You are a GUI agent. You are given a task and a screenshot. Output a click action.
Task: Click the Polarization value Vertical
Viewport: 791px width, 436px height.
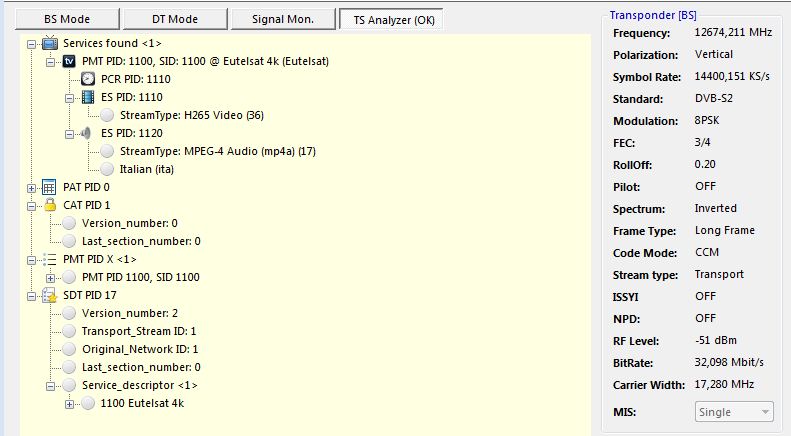coord(713,54)
